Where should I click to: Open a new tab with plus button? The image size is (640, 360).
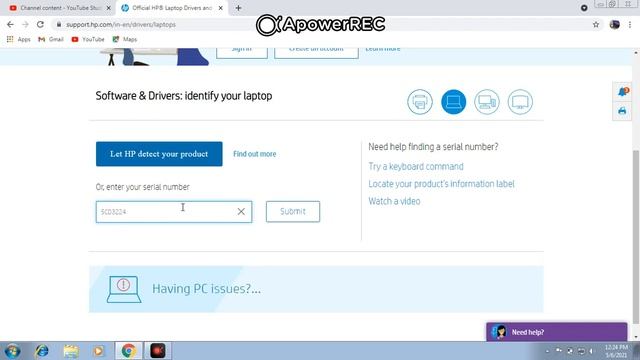pyautogui.click(x=238, y=8)
